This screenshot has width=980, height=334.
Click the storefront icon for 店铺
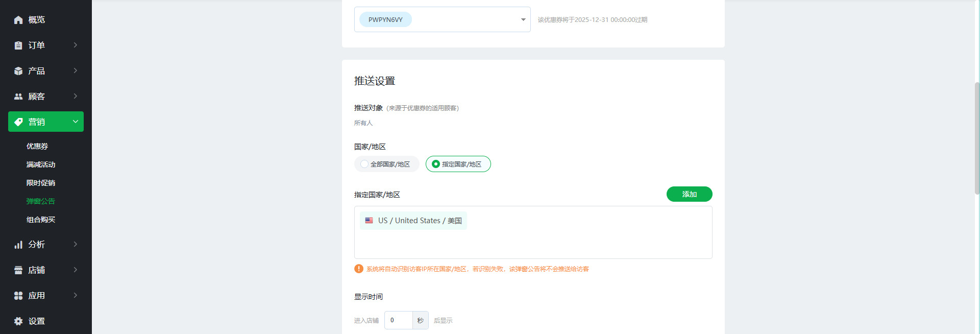(x=18, y=270)
